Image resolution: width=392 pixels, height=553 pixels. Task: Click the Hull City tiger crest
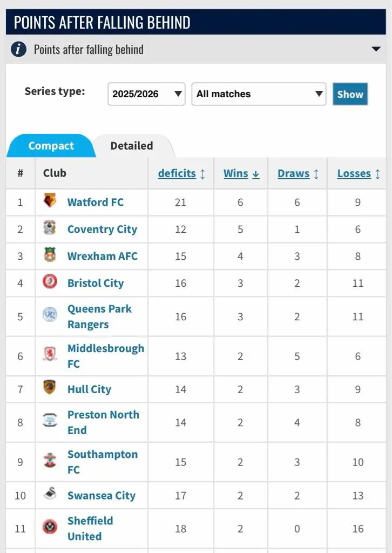click(x=50, y=388)
